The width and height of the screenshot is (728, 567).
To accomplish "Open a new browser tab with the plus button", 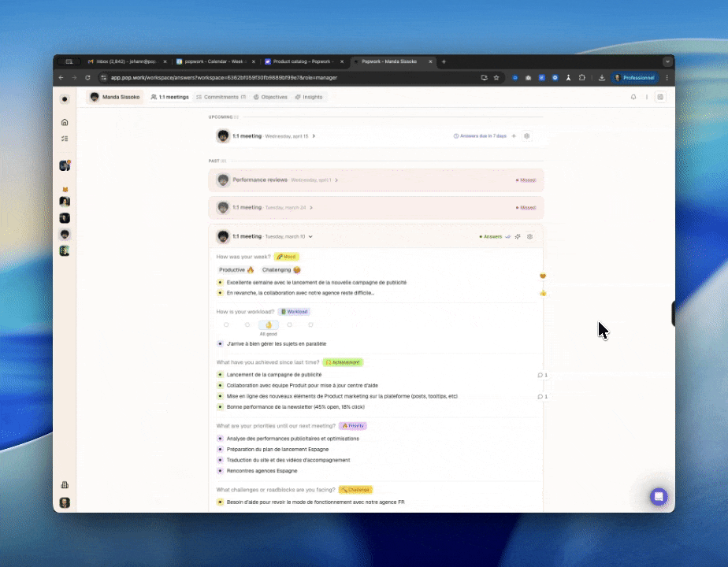I will [x=444, y=61].
